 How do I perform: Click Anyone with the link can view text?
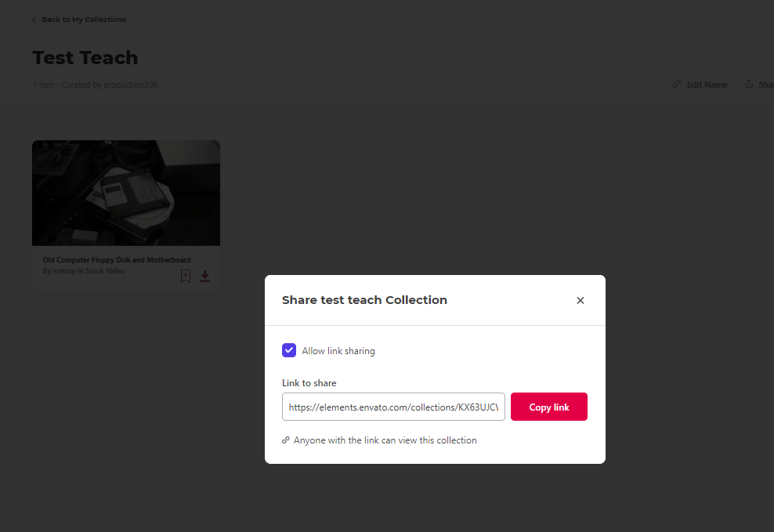(x=385, y=440)
